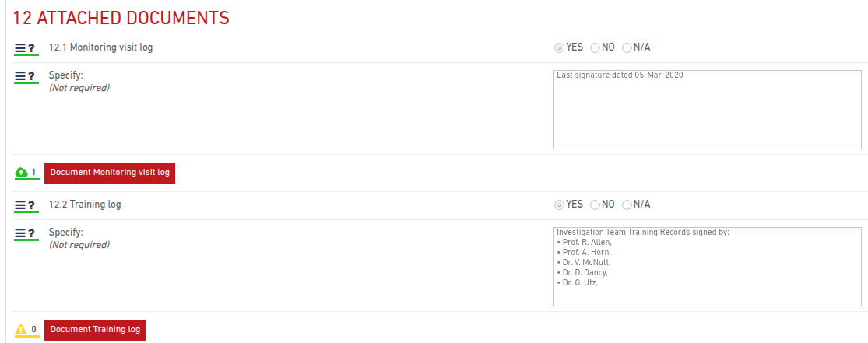Click the Document Training log button
Image resolution: width=868 pixels, height=343 pixels.
coord(95,330)
